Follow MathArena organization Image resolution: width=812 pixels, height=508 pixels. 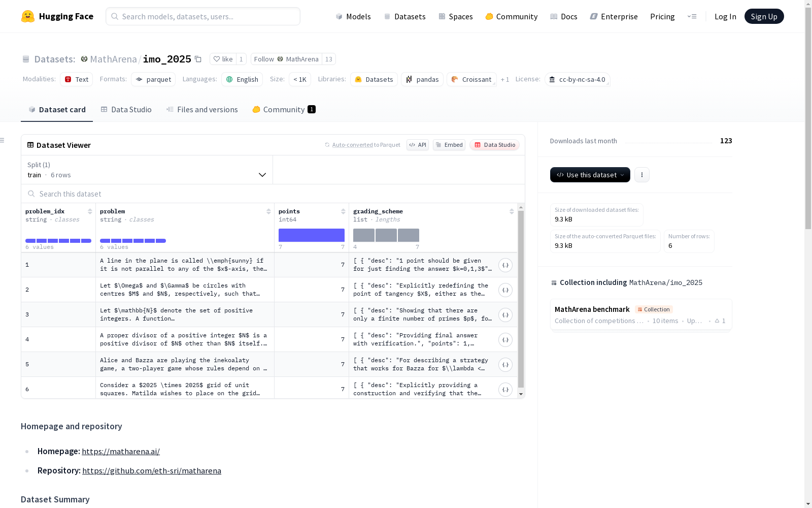coord(286,59)
